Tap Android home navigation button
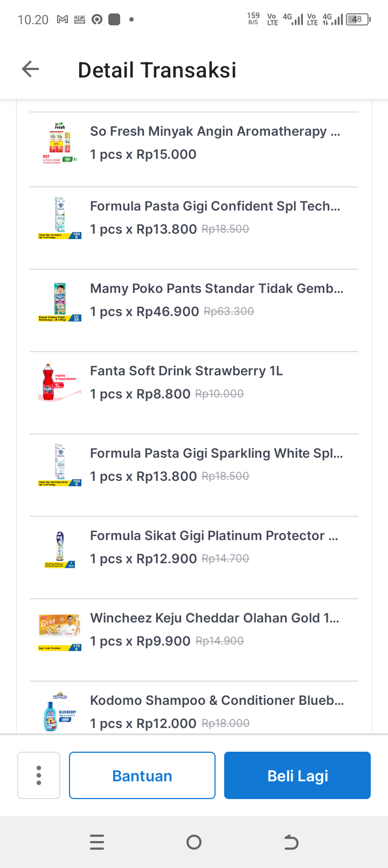 click(x=194, y=842)
